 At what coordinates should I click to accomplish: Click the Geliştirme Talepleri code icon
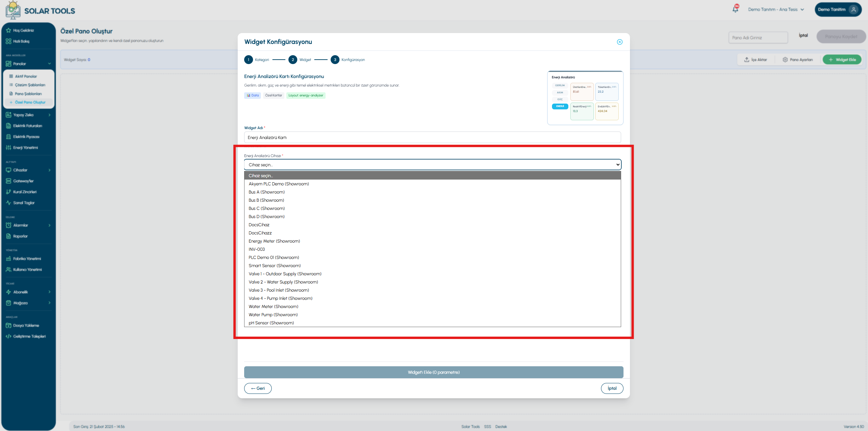(x=9, y=336)
